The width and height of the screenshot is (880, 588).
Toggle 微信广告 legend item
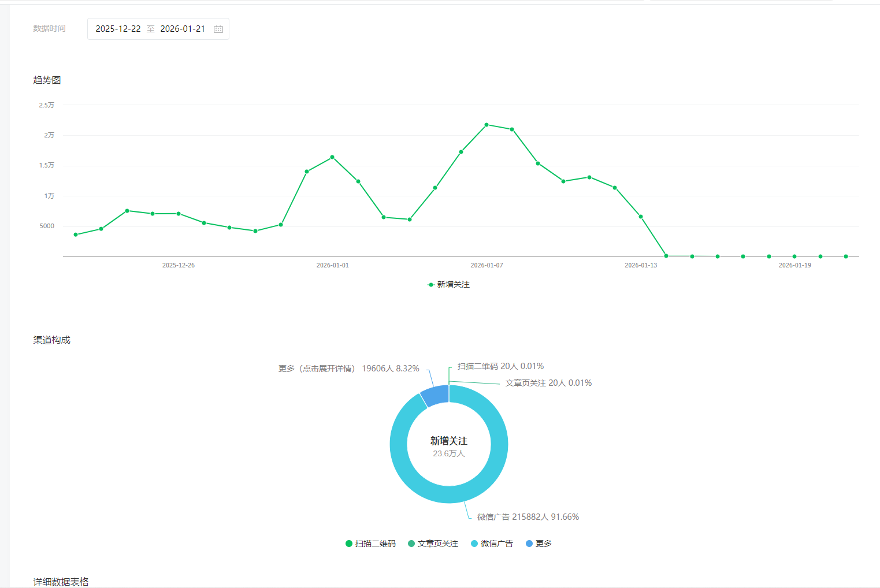point(492,544)
